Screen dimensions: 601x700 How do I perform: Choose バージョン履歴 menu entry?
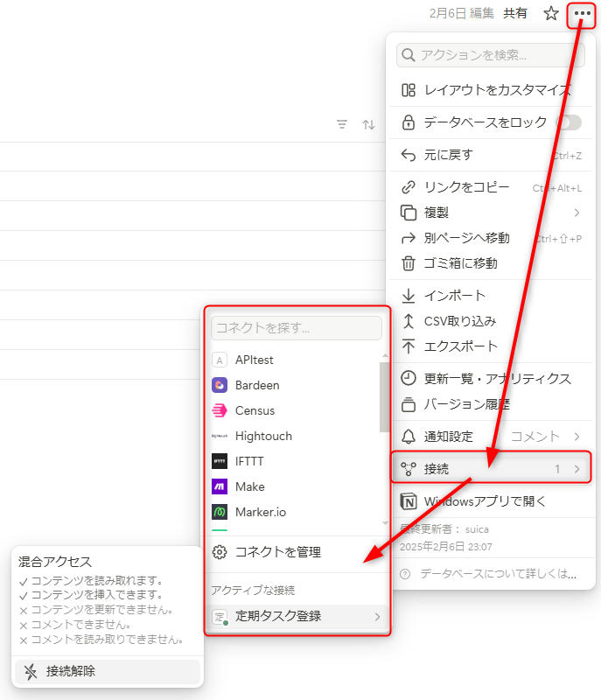click(491, 404)
